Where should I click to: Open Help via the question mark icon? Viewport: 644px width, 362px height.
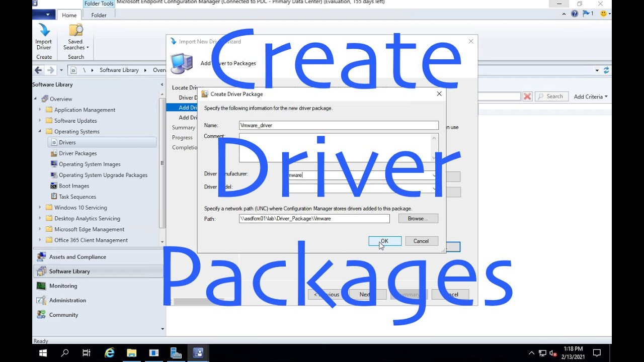[575, 14]
